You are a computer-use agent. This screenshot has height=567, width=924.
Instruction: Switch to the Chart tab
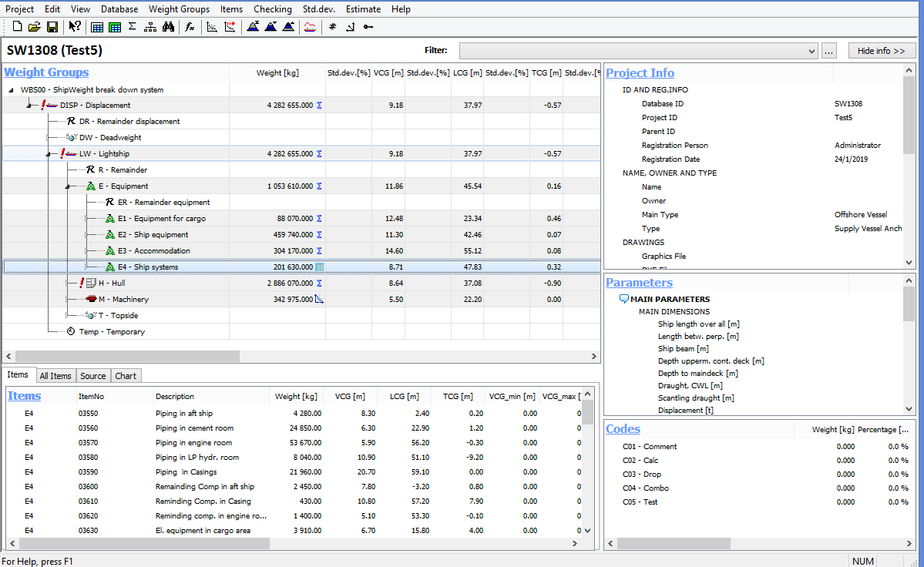click(126, 376)
